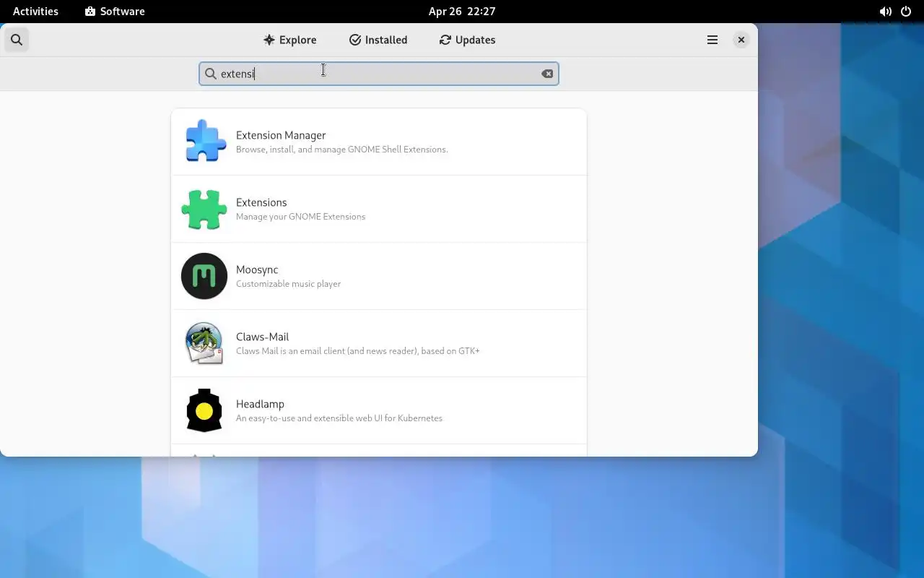The height and width of the screenshot is (578, 924).
Task: Click the Explore tab sparkle icon
Action: (x=269, y=40)
